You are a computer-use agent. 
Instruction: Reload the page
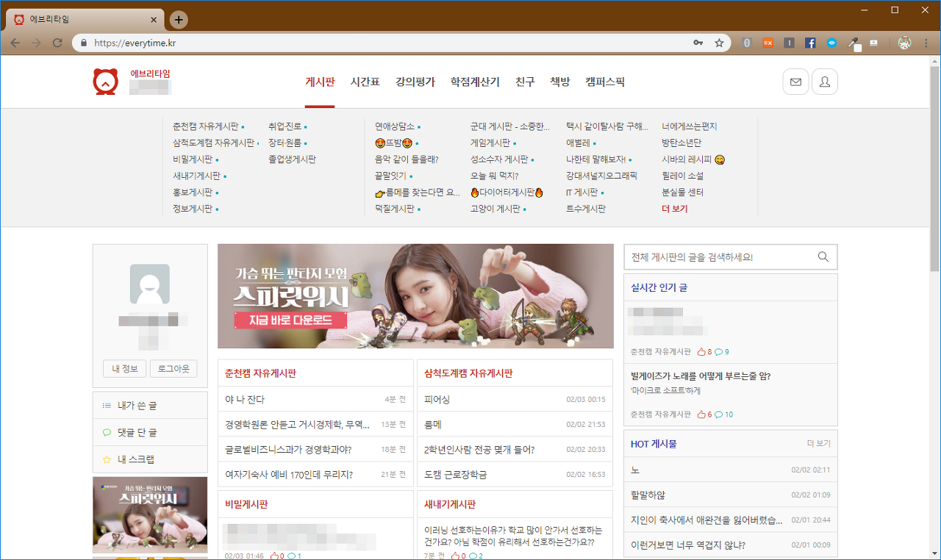[57, 43]
